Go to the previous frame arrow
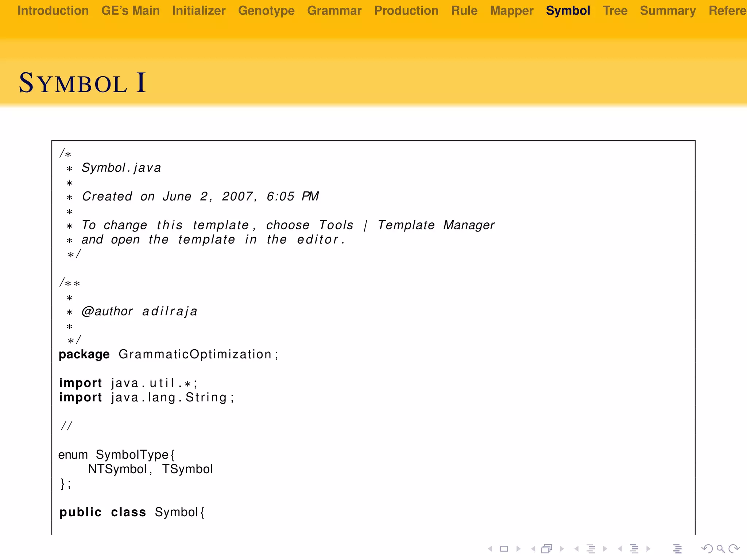The height and width of the screenshot is (560, 747). pos(533,548)
